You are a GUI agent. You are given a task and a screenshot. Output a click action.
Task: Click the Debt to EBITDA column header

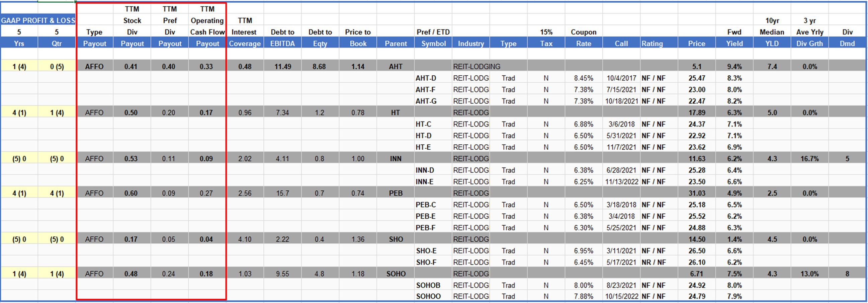(282, 44)
